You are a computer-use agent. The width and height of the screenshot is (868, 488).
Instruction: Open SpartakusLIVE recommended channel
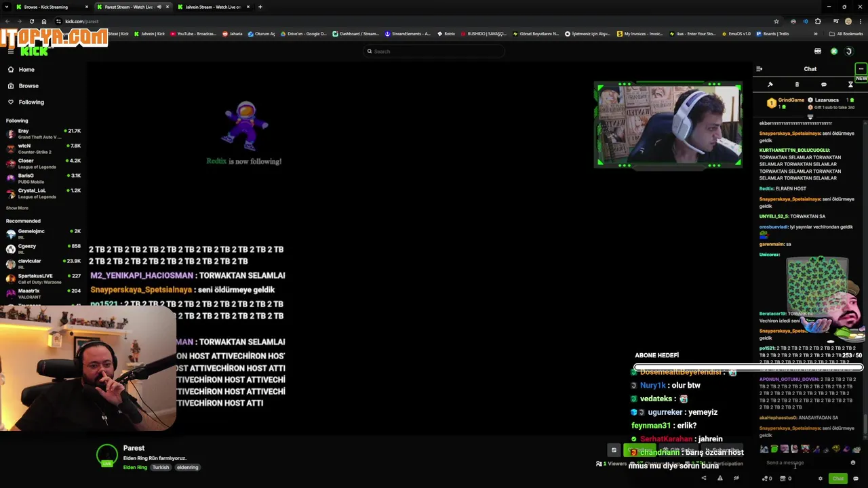point(43,279)
